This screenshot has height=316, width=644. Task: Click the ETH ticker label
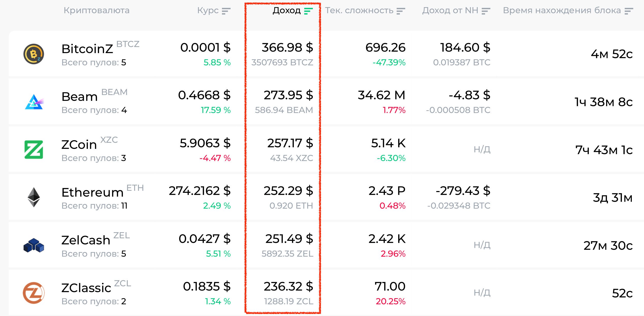point(135,188)
